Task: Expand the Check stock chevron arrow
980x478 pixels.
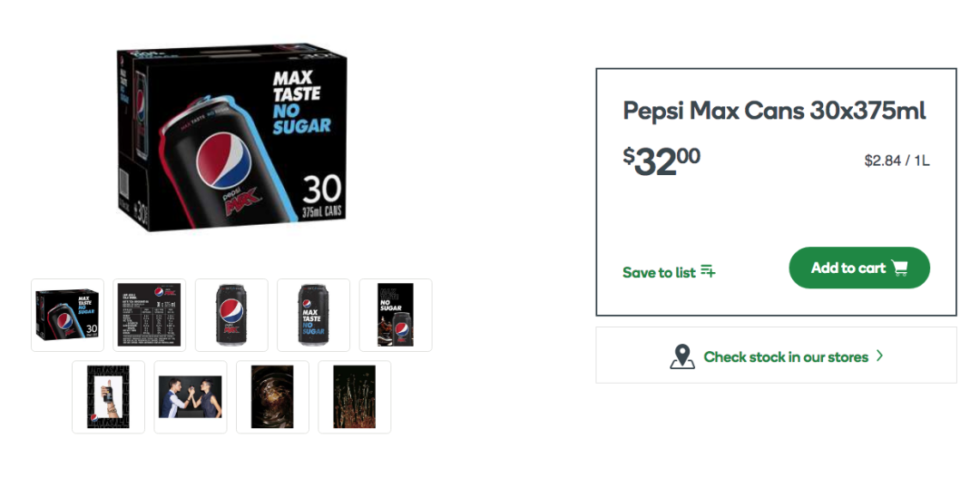Action: coord(878,356)
